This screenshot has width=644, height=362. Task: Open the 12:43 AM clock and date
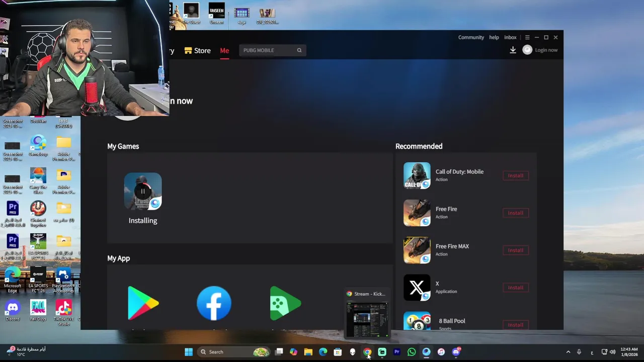(x=629, y=352)
